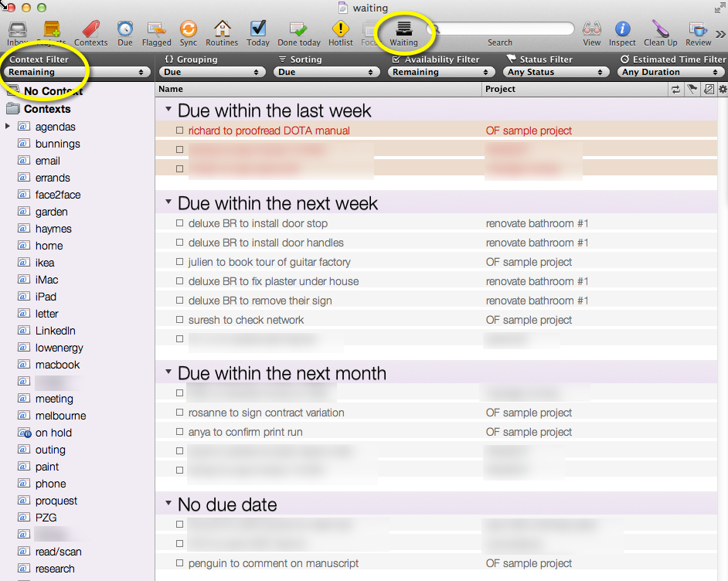Open the Inspect panel
728x581 pixels.
[622, 32]
